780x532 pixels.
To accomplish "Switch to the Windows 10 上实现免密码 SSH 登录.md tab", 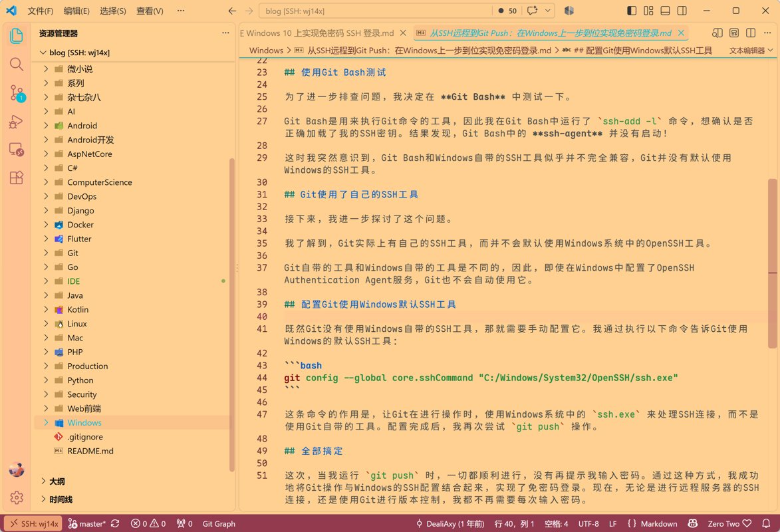I will coord(319,33).
